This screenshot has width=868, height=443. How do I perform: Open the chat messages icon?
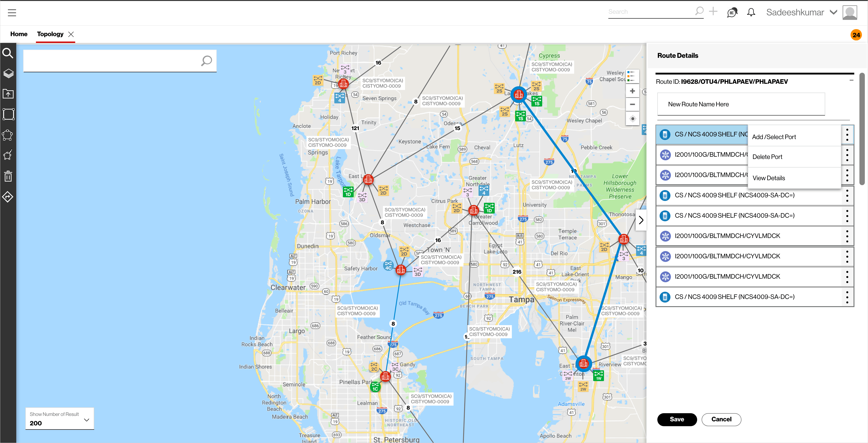click(x=732, y=12)
